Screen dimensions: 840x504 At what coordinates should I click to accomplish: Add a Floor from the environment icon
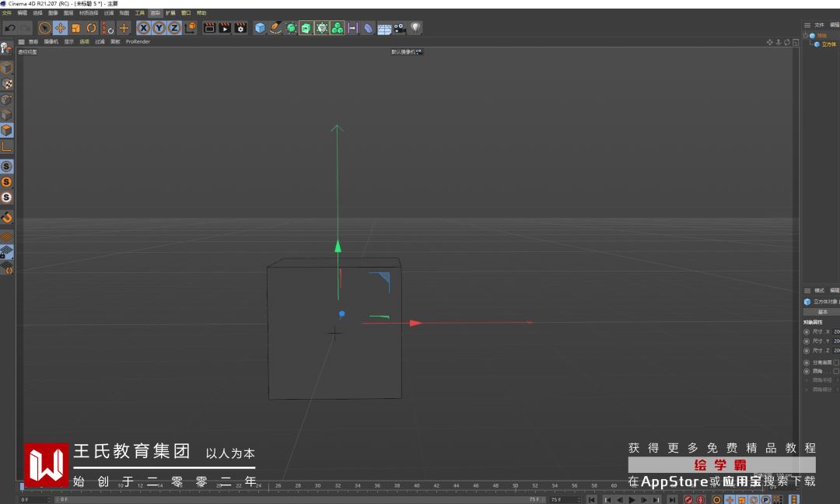coord(384,28)
